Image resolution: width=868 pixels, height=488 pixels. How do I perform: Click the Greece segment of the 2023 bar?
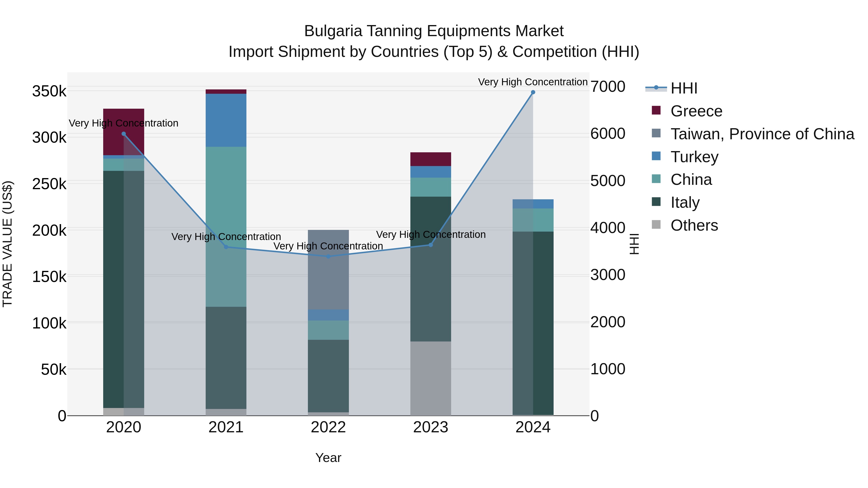click(x=431, y=159)
